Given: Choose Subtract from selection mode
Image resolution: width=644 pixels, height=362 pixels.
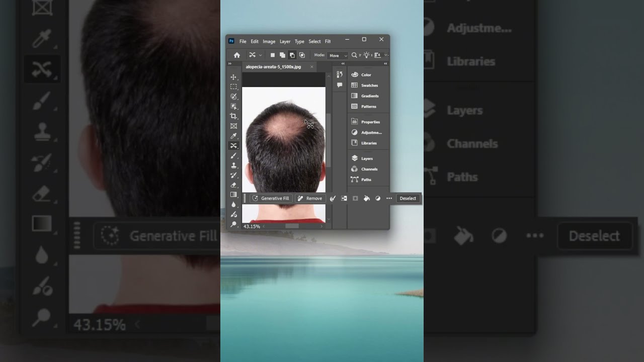Looking at the screenshot, I should pyautogui.click(x=292, y=55).
